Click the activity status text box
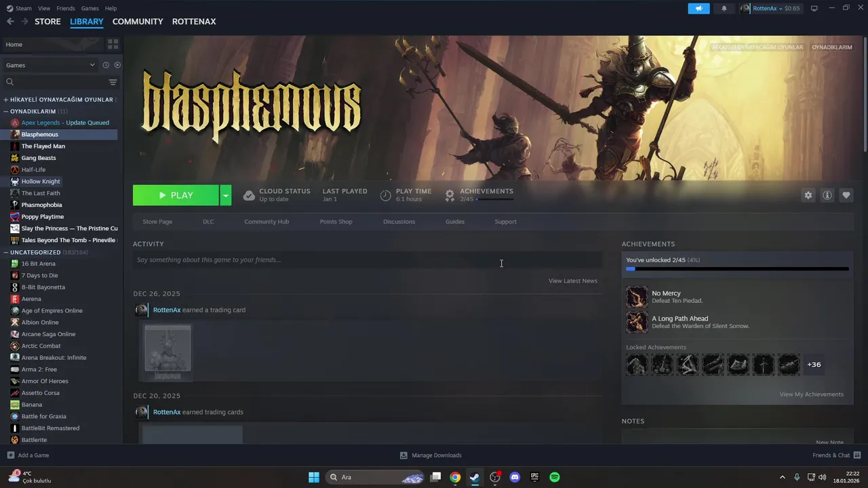 (367, 260)
